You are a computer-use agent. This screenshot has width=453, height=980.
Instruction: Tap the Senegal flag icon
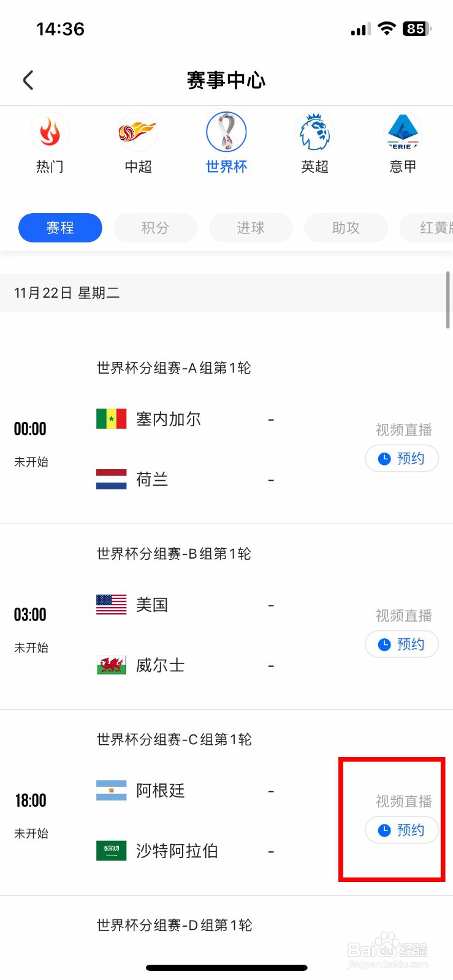click(112, 419)
